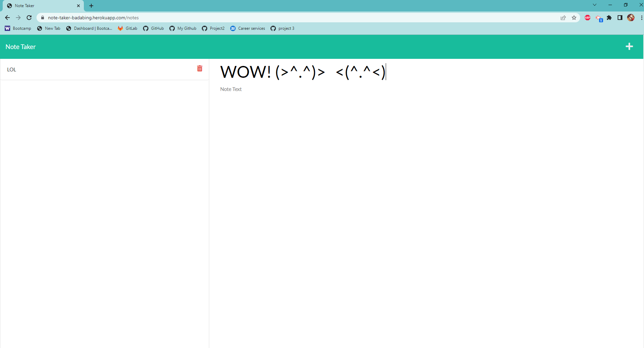644x348 pixels.
Task: Open the Chrome three-dot menu
Action: 641,17
